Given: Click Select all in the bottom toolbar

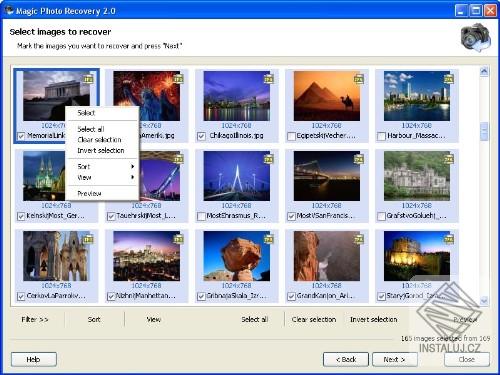Looking at the screenshot, I should (255, 319).
